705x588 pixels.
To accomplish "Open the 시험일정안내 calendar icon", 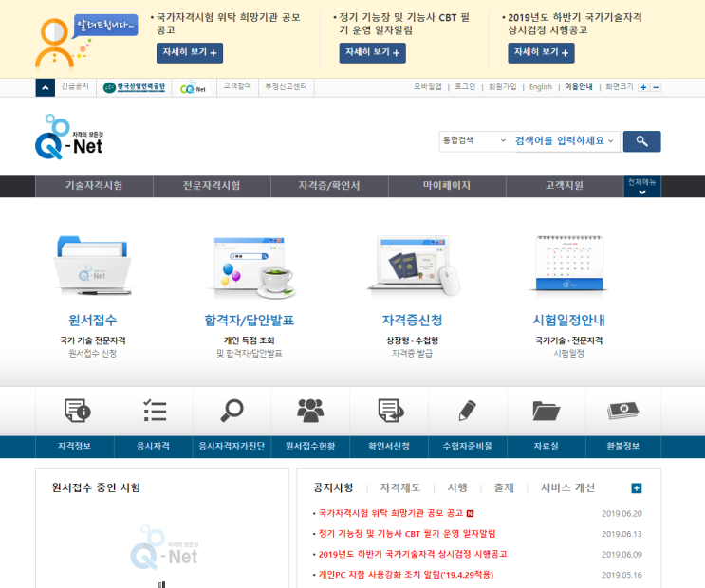I will (568, 263).
